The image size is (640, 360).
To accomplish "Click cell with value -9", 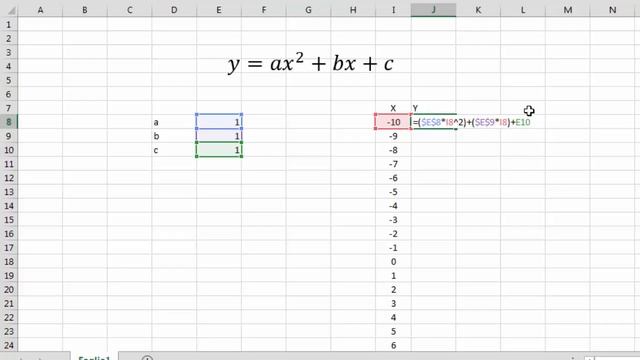I will pyautogui.click(x=393, y=136).
